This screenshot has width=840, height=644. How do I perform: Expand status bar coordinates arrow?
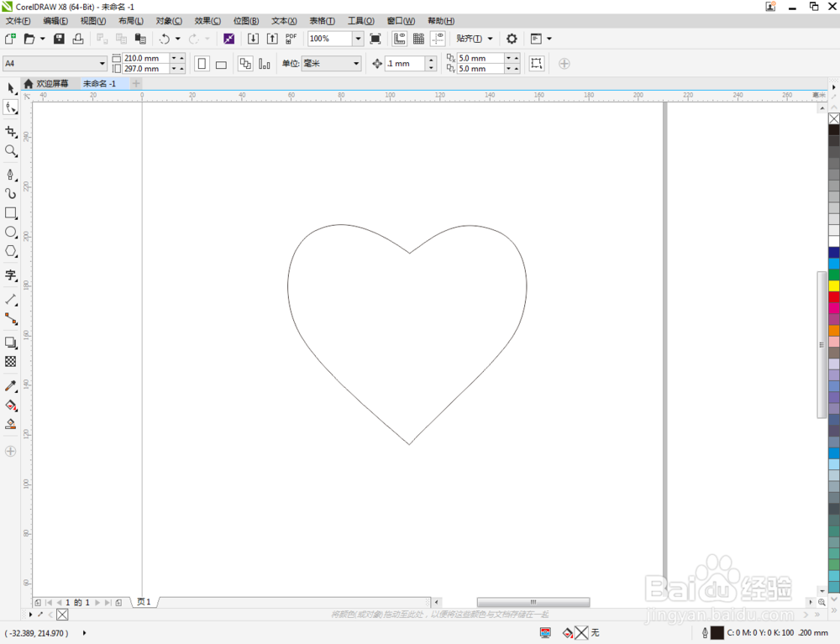coord(85,633)
